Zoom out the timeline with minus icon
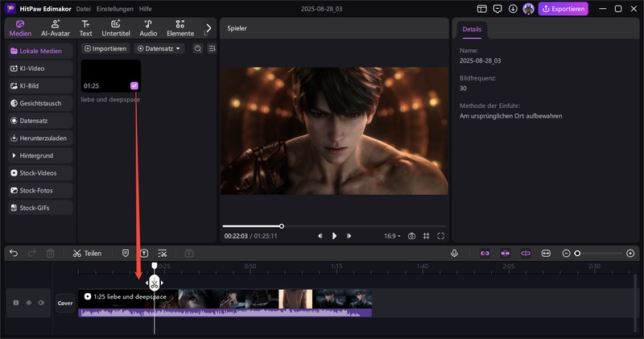Image resolution: width=644 pixels, height=339 pixels. pyautogui.click(x=566, y=254)
